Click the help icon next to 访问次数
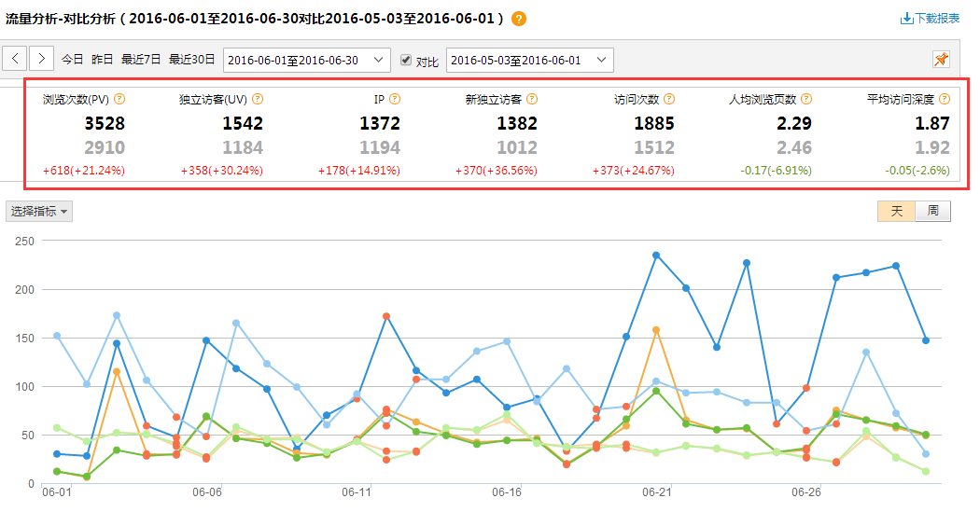 (669, 99)
